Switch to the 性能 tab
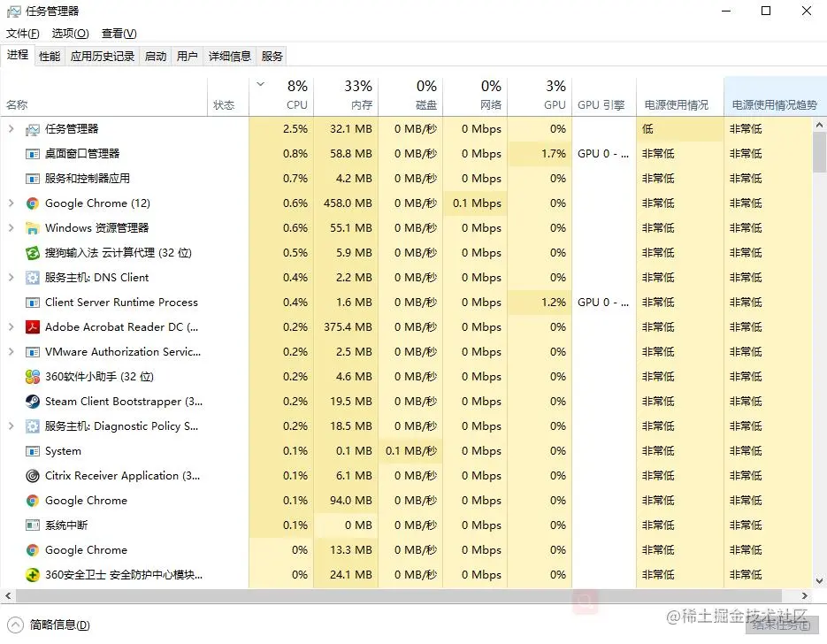The height and width of the screenshot is (644, 827). [x=50, y=56]
